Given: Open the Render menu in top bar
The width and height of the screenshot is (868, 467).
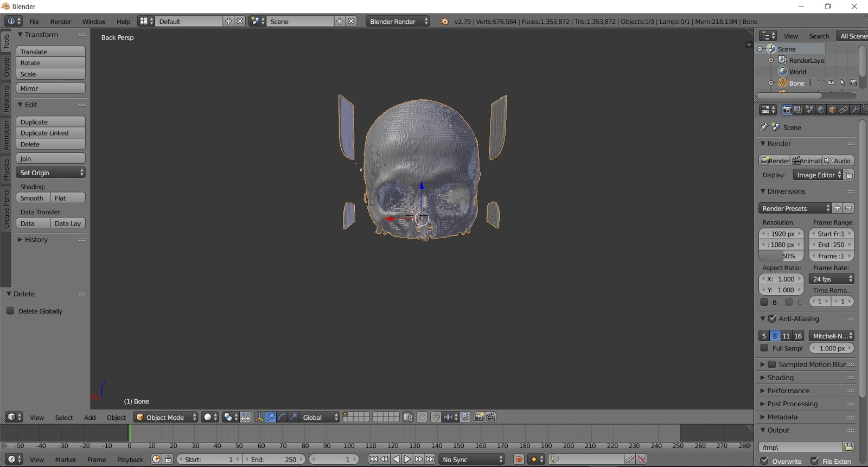Looking at the screenshot, I should coord(61,22).
